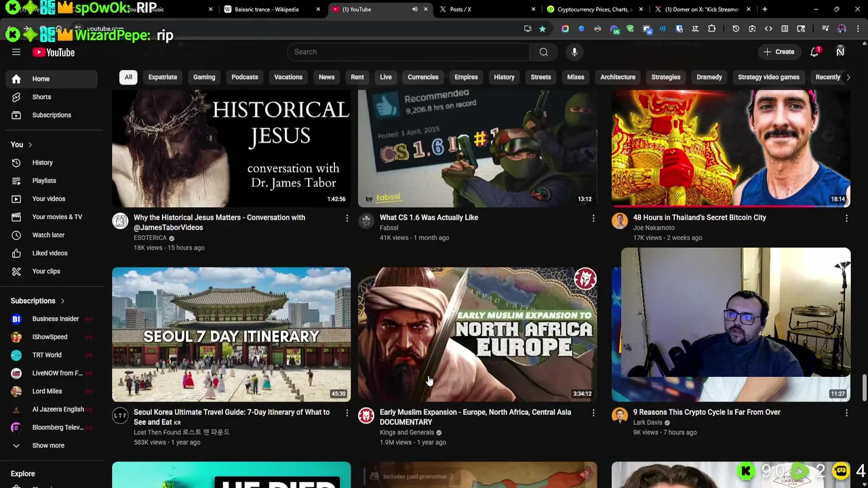Start voice search with microphone icon

(574, 52)
